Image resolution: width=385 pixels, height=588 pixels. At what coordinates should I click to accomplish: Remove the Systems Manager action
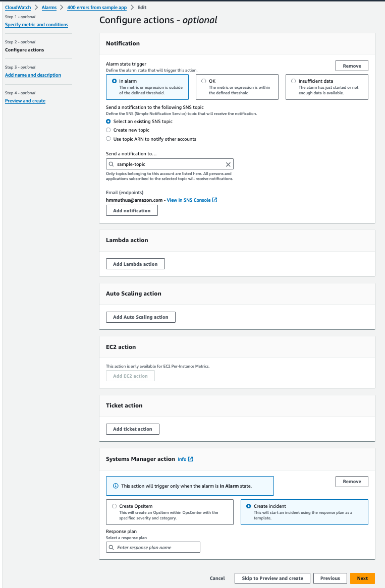point(351,481)
